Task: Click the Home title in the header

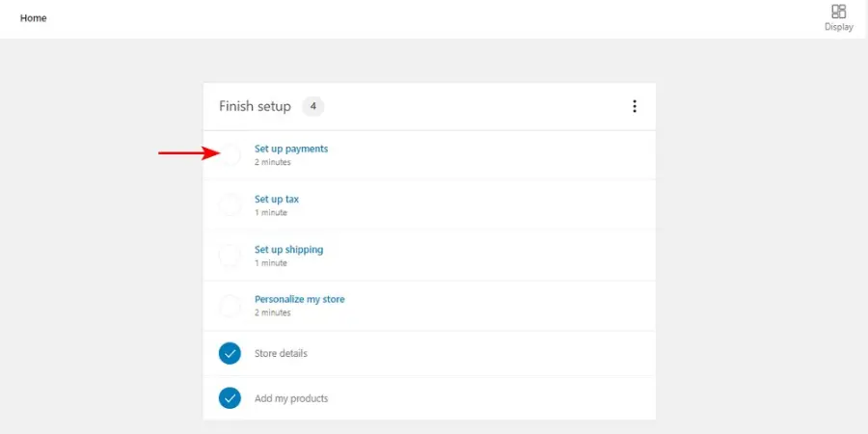Action: pos(34,18)
